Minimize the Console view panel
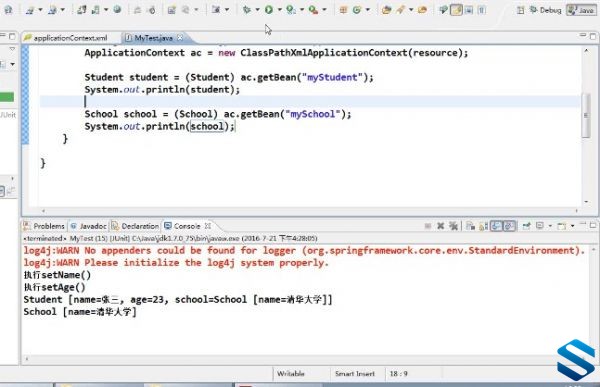The height and width of the screenshot is (387, 600). pyautogui.click(x=583, y=225)
